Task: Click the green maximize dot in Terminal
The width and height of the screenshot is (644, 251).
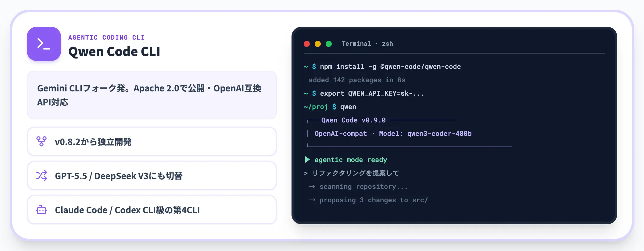Action: pos(329,44)
